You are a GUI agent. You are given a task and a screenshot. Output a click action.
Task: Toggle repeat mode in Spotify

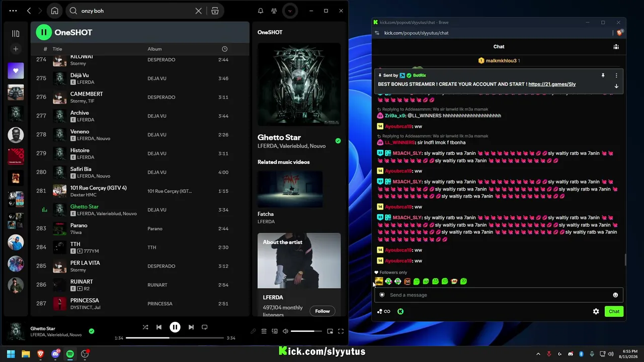tap(205, 327)
